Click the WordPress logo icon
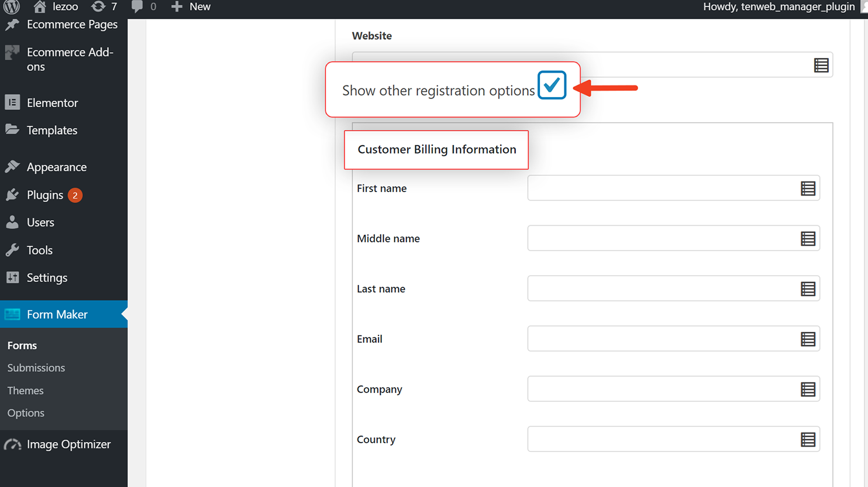The image size is (868, 487). click(x=12, y=6)
